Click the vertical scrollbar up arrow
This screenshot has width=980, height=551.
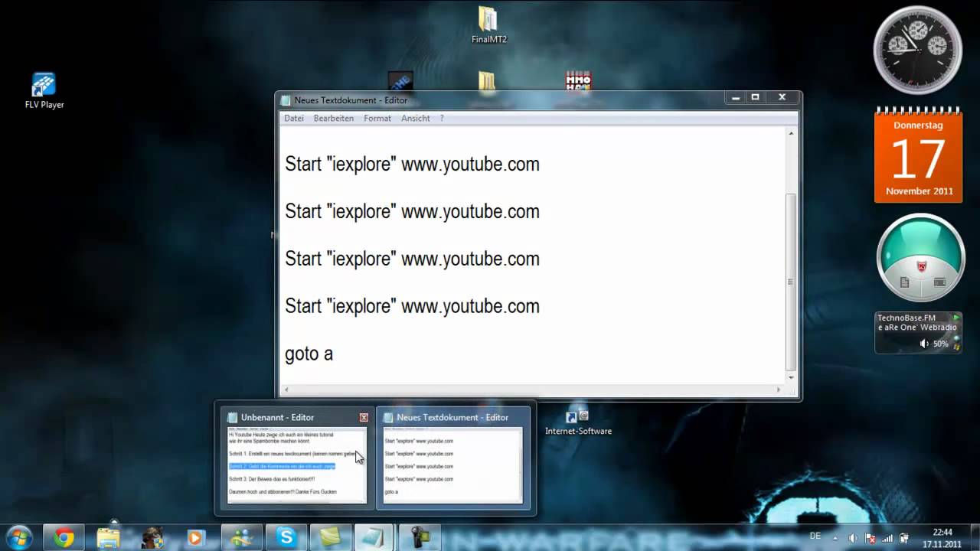[791, 133]
